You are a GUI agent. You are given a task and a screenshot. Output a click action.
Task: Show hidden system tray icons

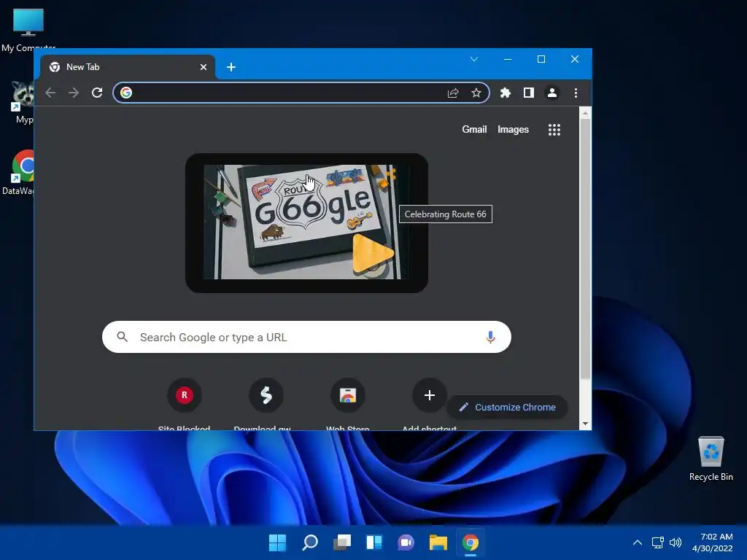638,542
